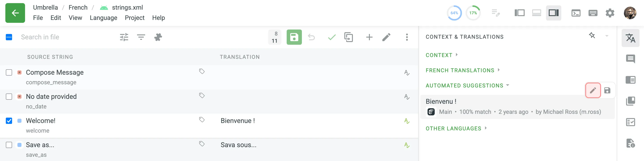Image resolution: width=644 pixels, height=161 pixels.
Task: Click the green save translation icon
Action: [x=294, y=37]
